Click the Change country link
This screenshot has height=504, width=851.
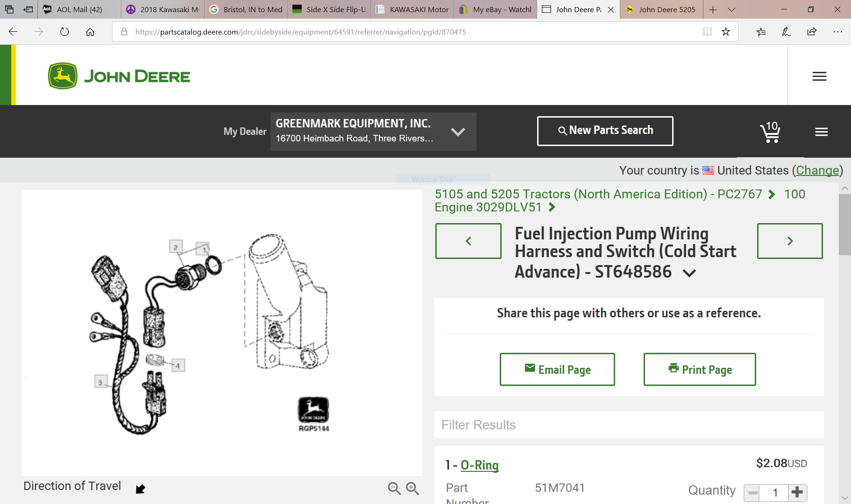tap(817, 170)
